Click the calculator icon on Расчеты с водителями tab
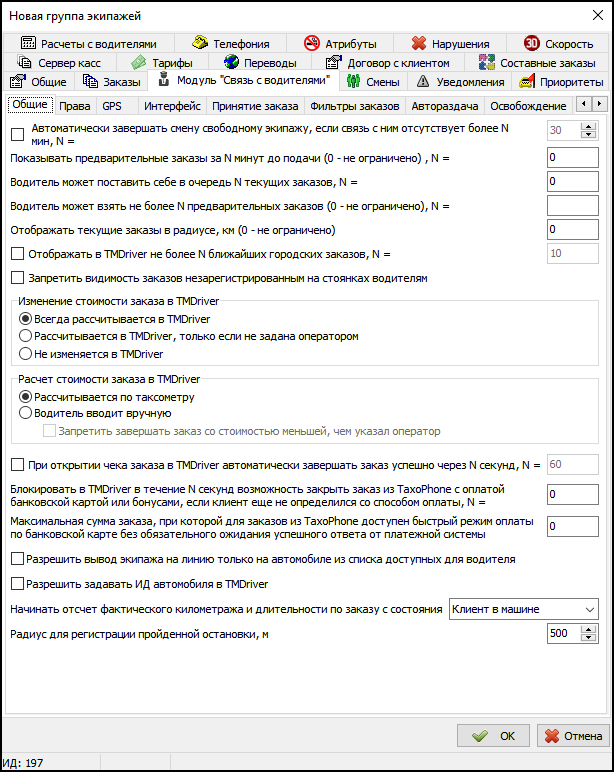This screenshot has height=772, width=614. tap(28, 44)
